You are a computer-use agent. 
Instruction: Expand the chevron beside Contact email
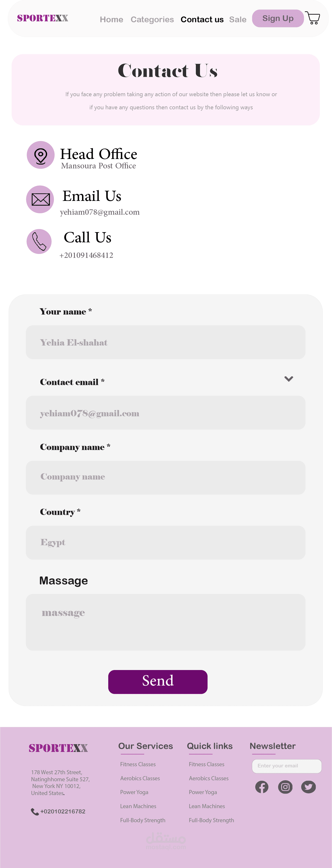tap(289, 379)
